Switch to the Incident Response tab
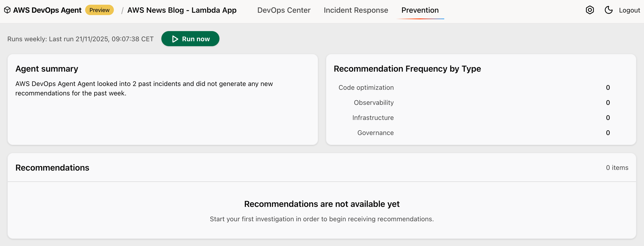 click(x=356, y=10)
